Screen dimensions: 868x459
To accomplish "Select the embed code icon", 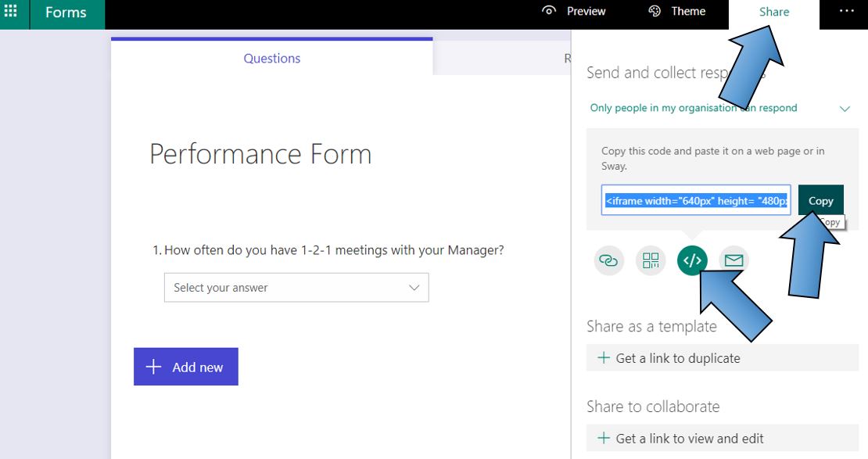I will pyautogui.click(x=691, y=260).
